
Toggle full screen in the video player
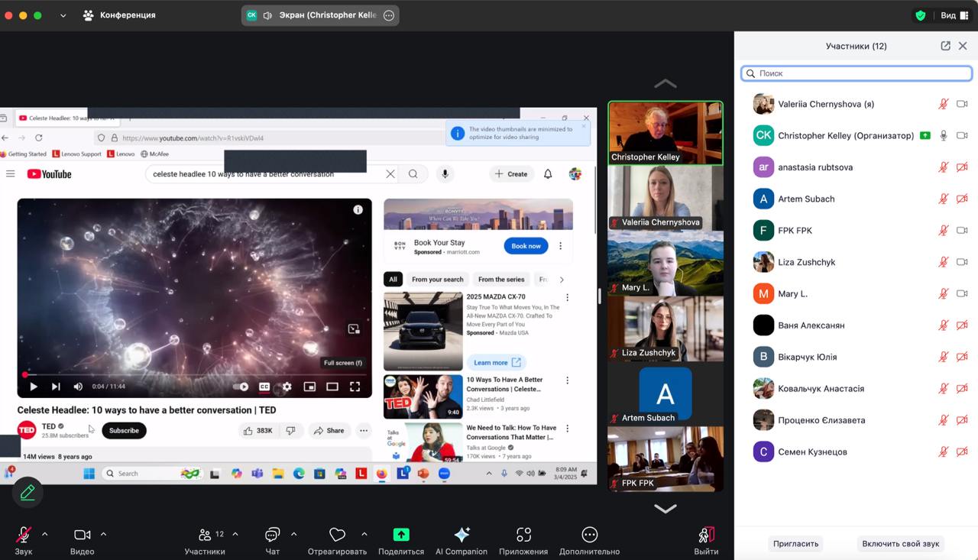click(x=355, y=387)
